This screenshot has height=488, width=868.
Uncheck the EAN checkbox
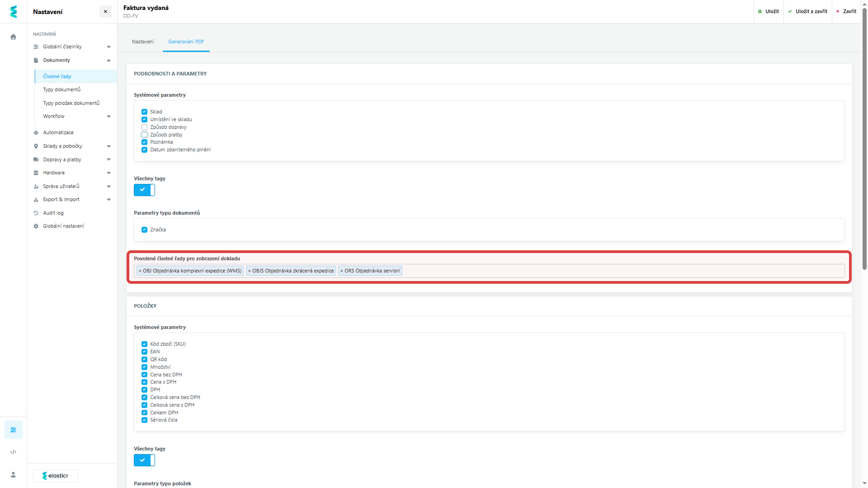tap(144, 352)
